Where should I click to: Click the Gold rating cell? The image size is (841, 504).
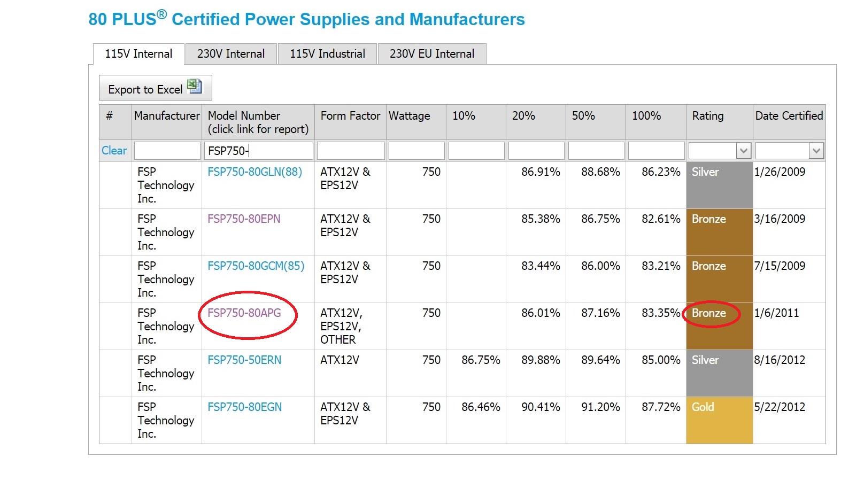pyautogui.click(x=719, y=420)
